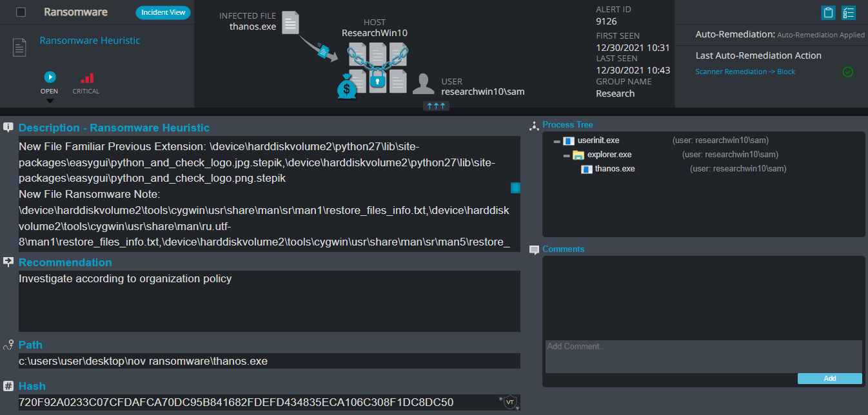Image resolution: width=868 pixels, height=415 pixels.
Task: Click the thanos.exe process icon
Action: click(587, 169)
